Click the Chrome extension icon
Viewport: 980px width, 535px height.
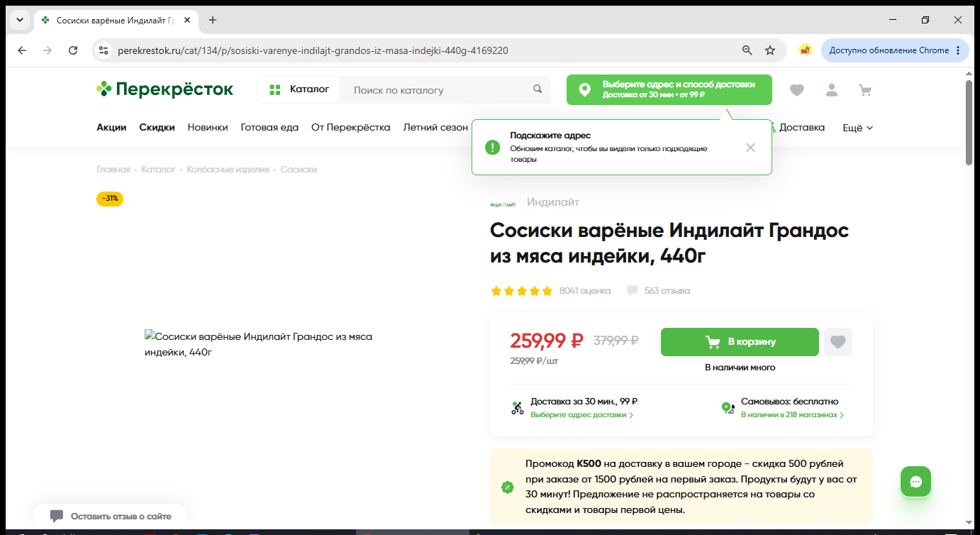(x=806, y=50)
